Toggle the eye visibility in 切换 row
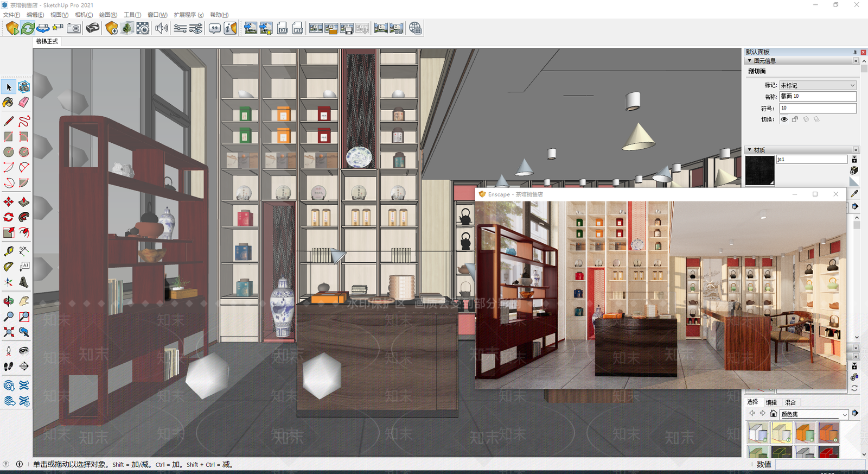 (784, 119)
